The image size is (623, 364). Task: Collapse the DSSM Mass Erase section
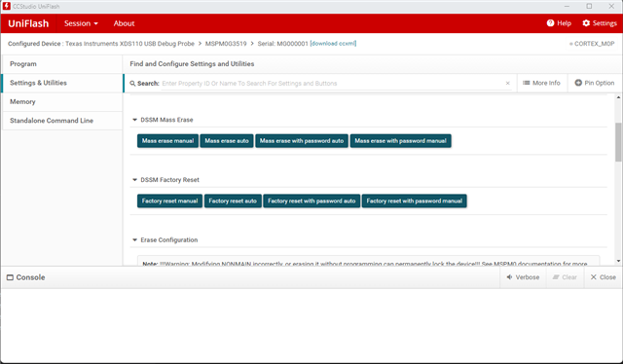coord(134,120)
